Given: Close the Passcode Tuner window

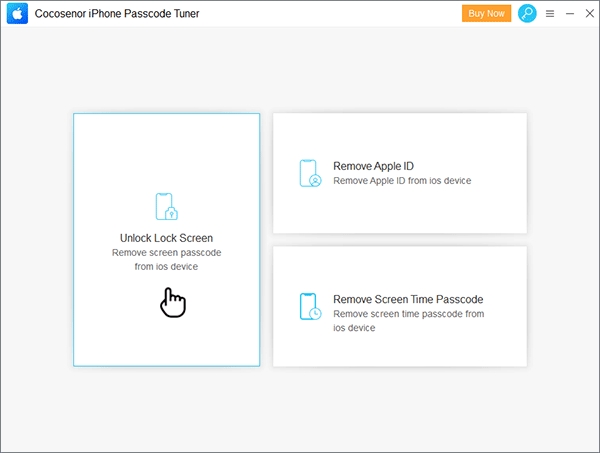Looking at the screenshot, I should point(590,13).
